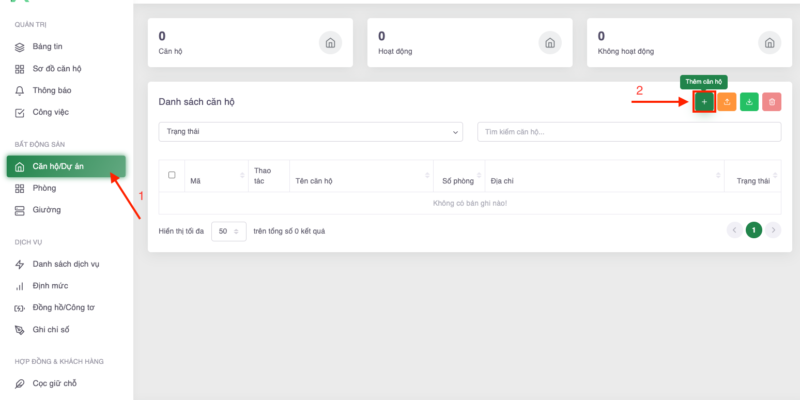Image resolution: width=800 pixels, height=400 pixels.
Task: Click the green add apartment plus icon
Action: point(704,102)
